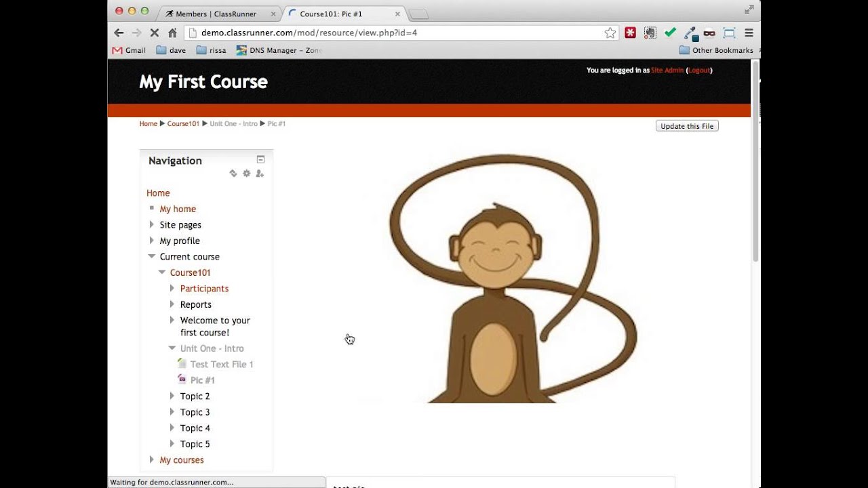Viewport: 868px width, 488px height.
Task: Click the Logout link
Action: (x=699, y=70)
